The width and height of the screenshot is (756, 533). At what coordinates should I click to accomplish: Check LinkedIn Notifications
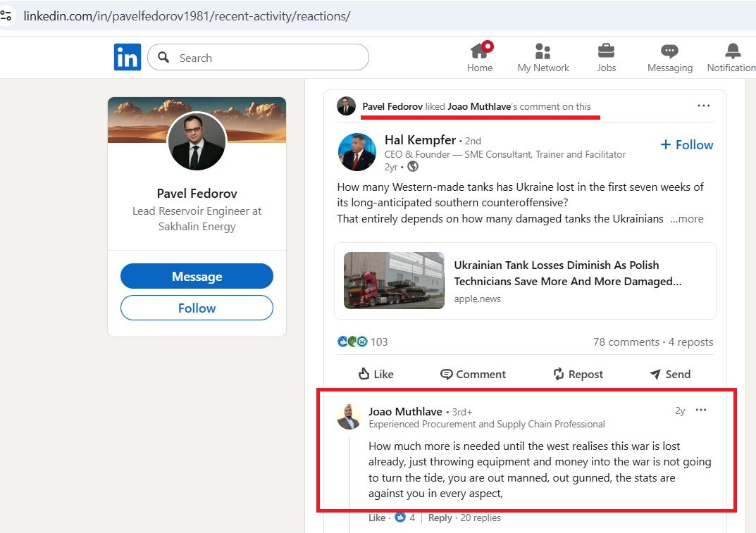coord(731,56)
